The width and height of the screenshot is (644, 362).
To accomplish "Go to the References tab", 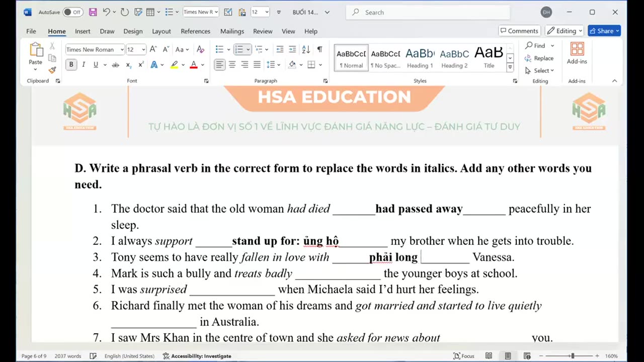I will point(195,31).
